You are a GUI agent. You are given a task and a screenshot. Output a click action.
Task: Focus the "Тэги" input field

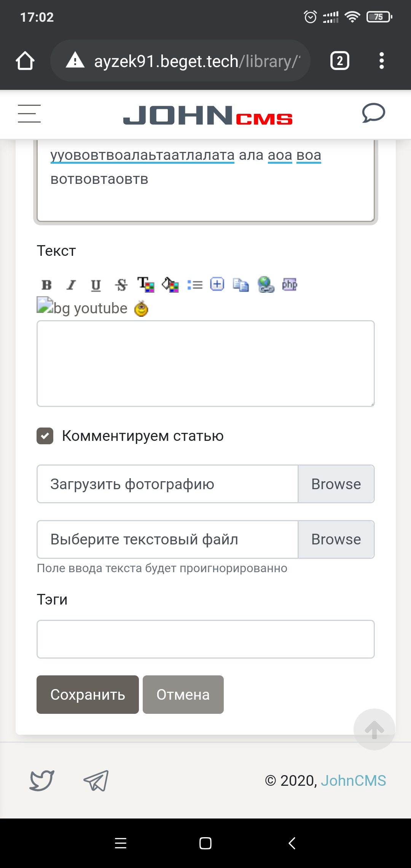205,639
